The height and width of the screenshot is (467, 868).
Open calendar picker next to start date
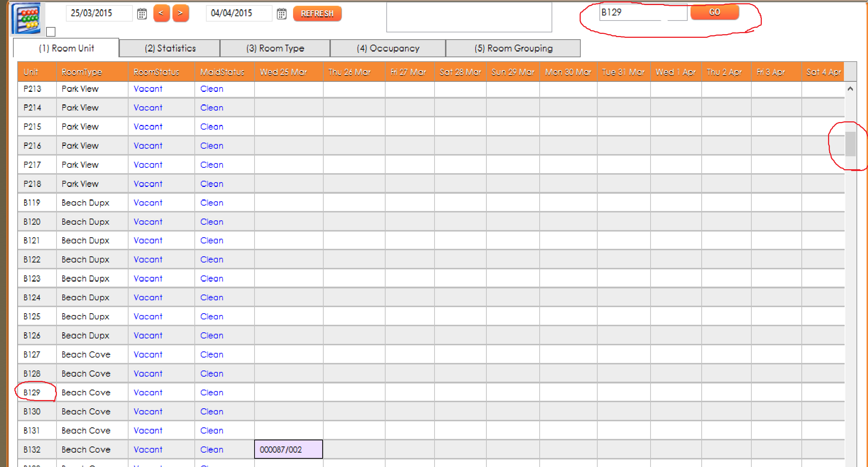(x=142, y=14)
